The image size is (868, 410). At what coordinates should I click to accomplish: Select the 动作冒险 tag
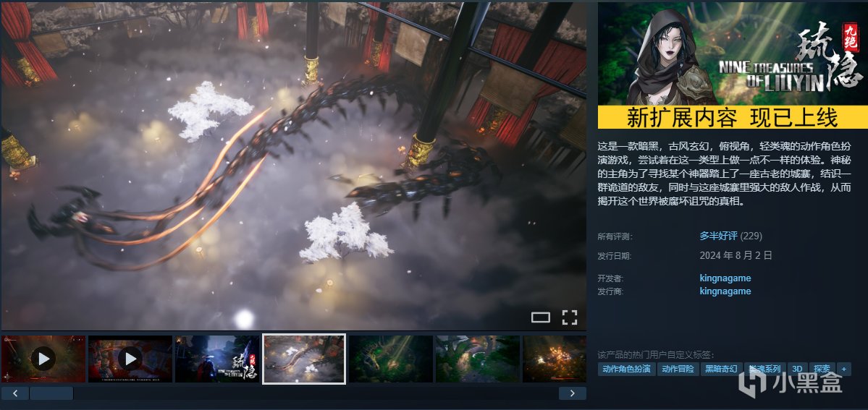(x=678, y=369)
